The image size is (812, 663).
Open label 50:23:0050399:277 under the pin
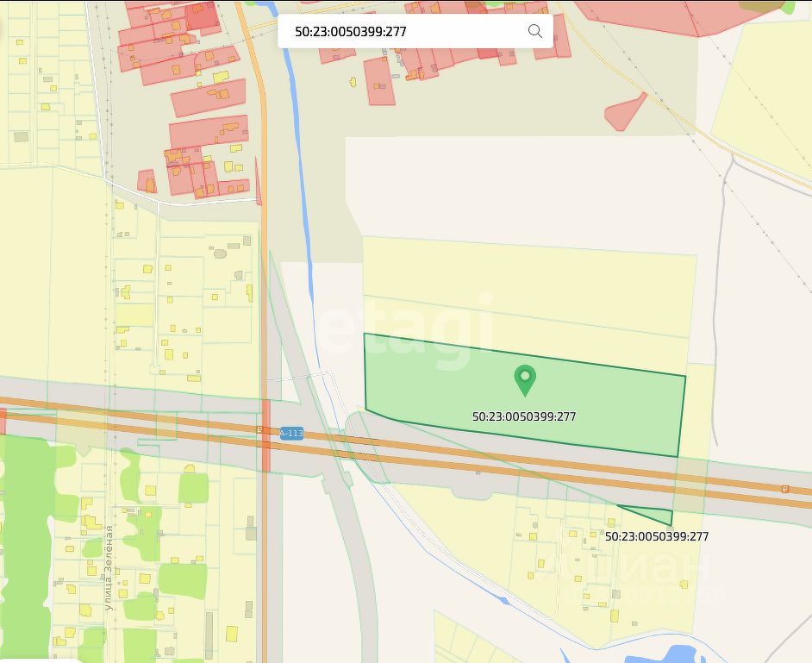[x=524, y=416]
